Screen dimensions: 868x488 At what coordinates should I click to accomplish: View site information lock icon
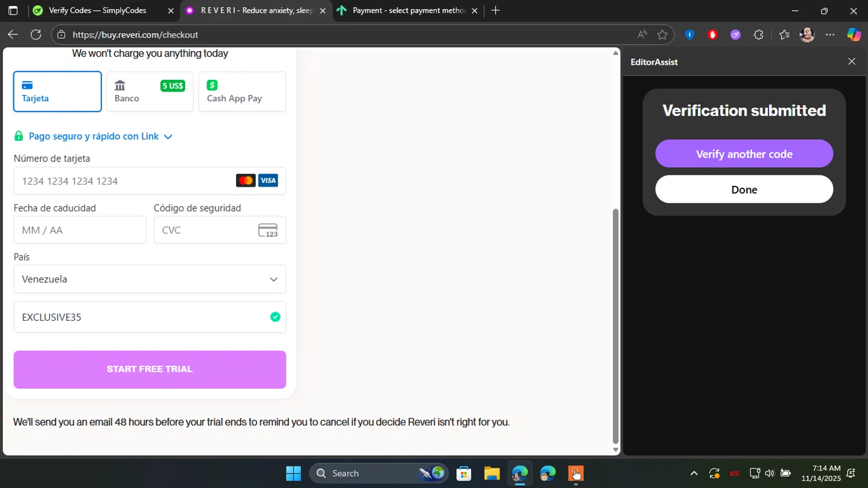[x=61, y=35]
